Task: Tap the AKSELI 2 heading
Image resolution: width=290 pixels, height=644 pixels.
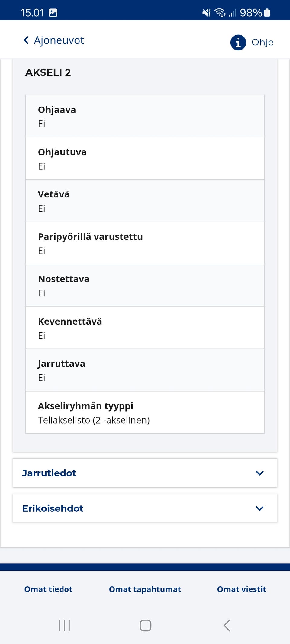Action: 48,72
